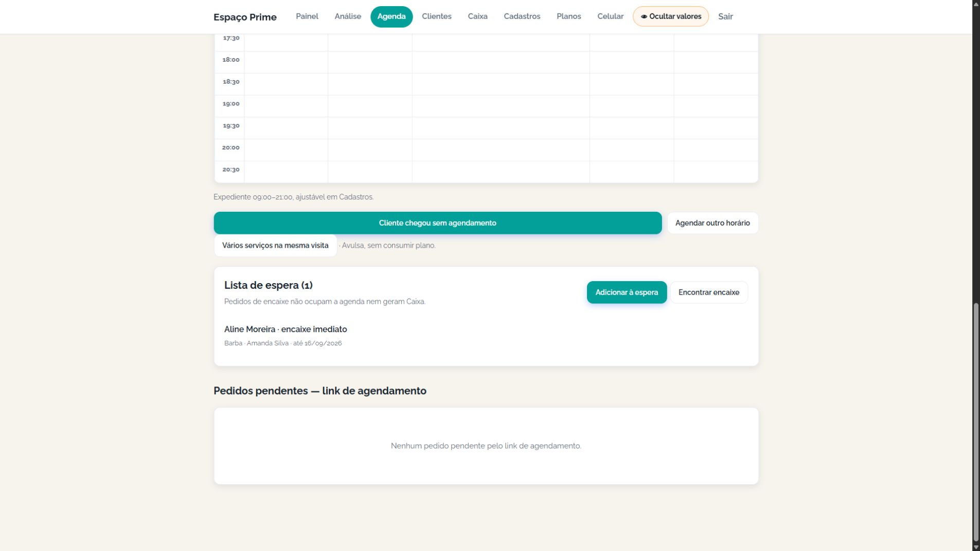980x551 pixels.
Task: Click Expediente 09:00–21:00 note text
Action: pyautogui.click(x=293, y=197)
